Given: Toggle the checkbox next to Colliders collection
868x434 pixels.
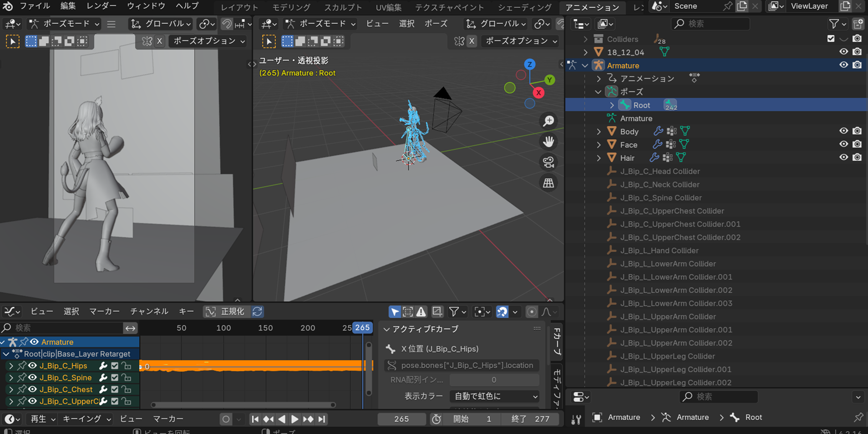Looking at the screenshot, I should coord(830,39).
